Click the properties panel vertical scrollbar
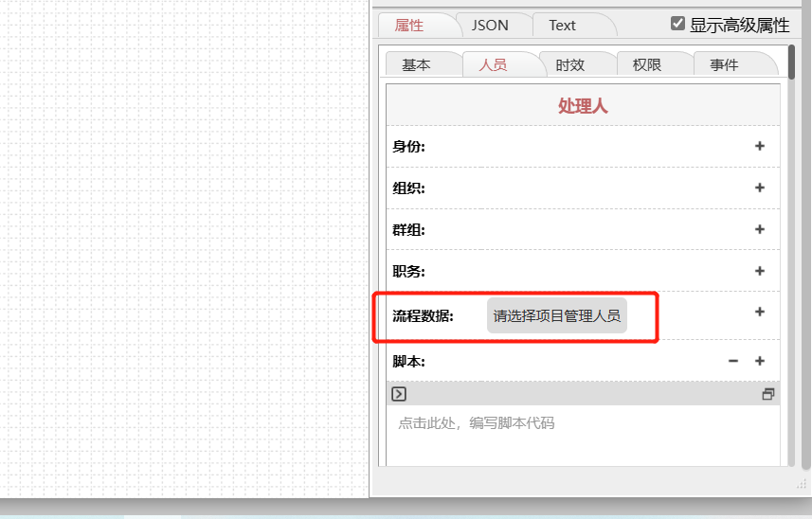The width and height of the screenshot is (812, 519). pyautogui.click(x=791, y=63)
